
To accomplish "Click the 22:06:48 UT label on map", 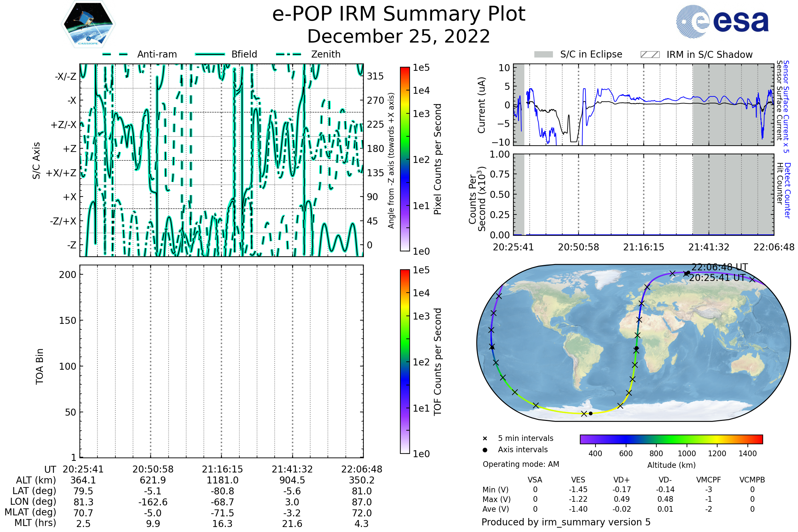I will coord(719,267).
